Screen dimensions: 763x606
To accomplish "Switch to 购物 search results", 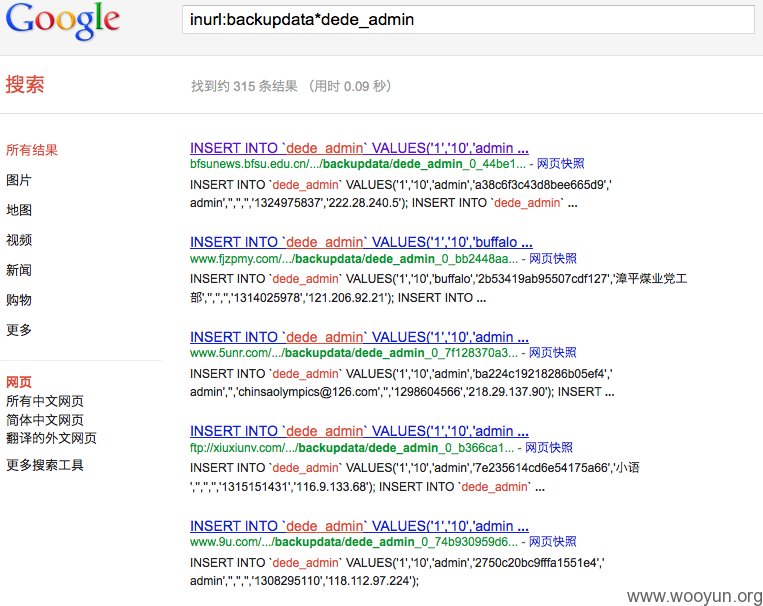I will (18, 300).
